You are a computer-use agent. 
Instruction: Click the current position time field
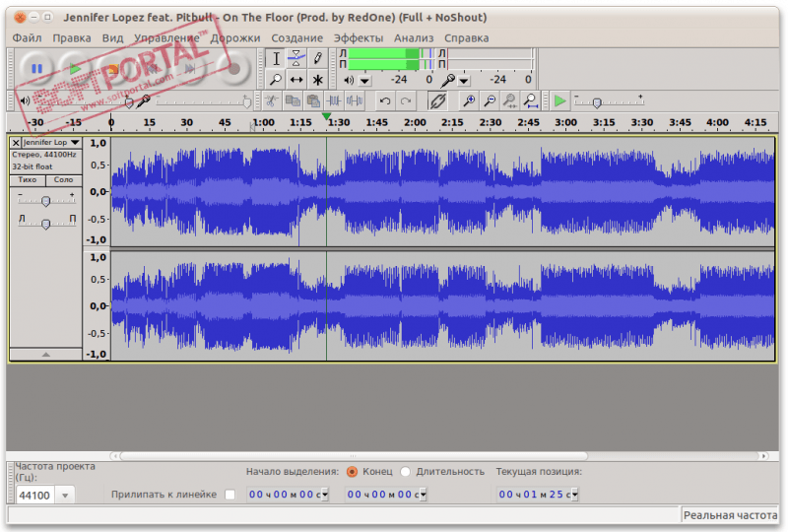coord(534,495)
